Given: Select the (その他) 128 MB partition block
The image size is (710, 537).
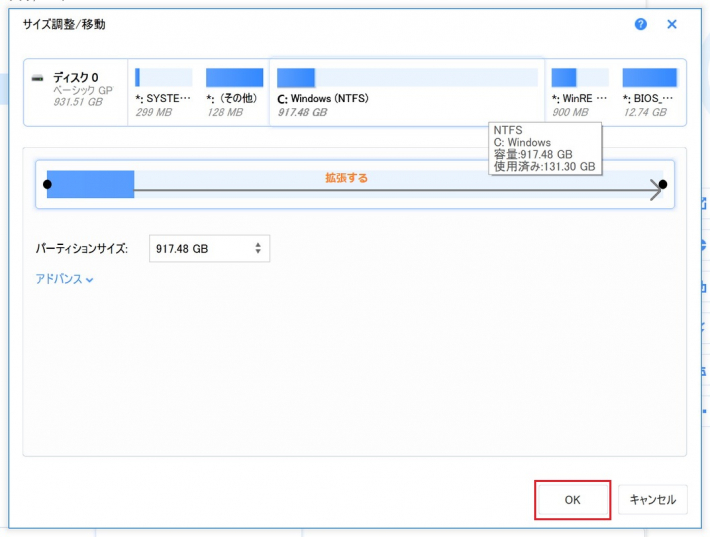Looking at the screenshot, I should [233, 92].
